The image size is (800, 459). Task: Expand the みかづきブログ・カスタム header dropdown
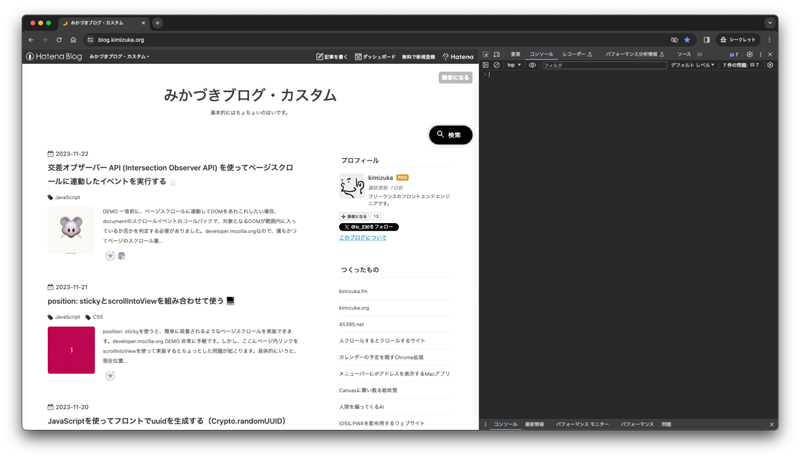[x=119, y=57]
